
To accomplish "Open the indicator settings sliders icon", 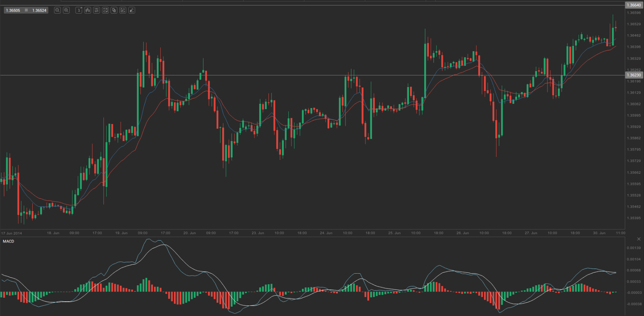I will click(x=97, y=10).
